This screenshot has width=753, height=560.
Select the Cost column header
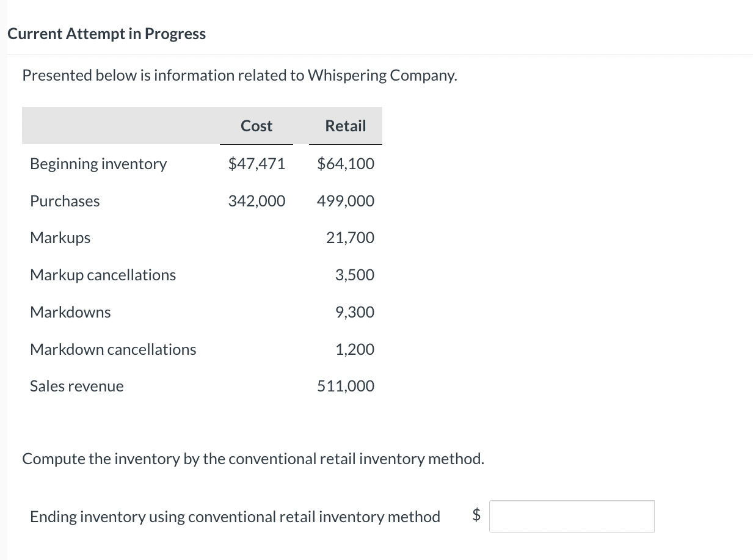point(256,126)
